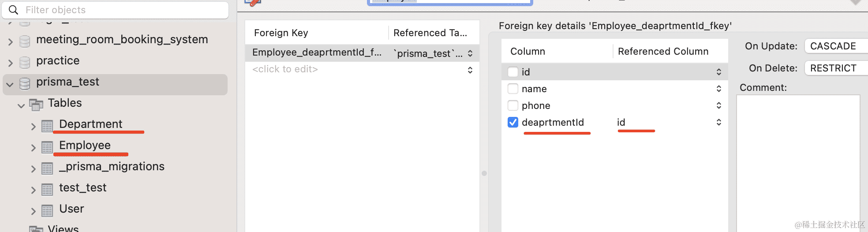Click the practice database icon
This screenshot has width=868, height=232.
[x=25, y=63]
